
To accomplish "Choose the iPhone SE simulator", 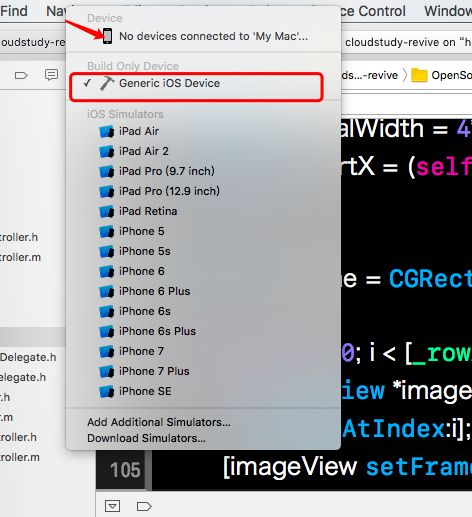I will 203,391.
